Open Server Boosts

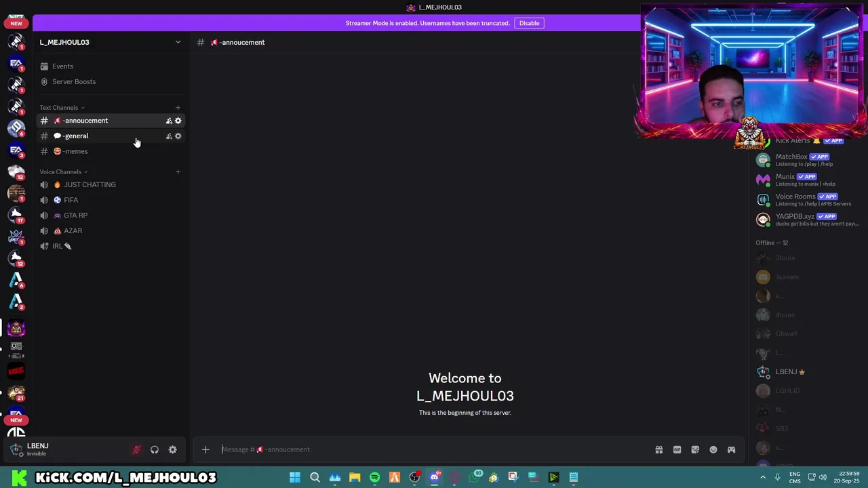click(110, 81)
